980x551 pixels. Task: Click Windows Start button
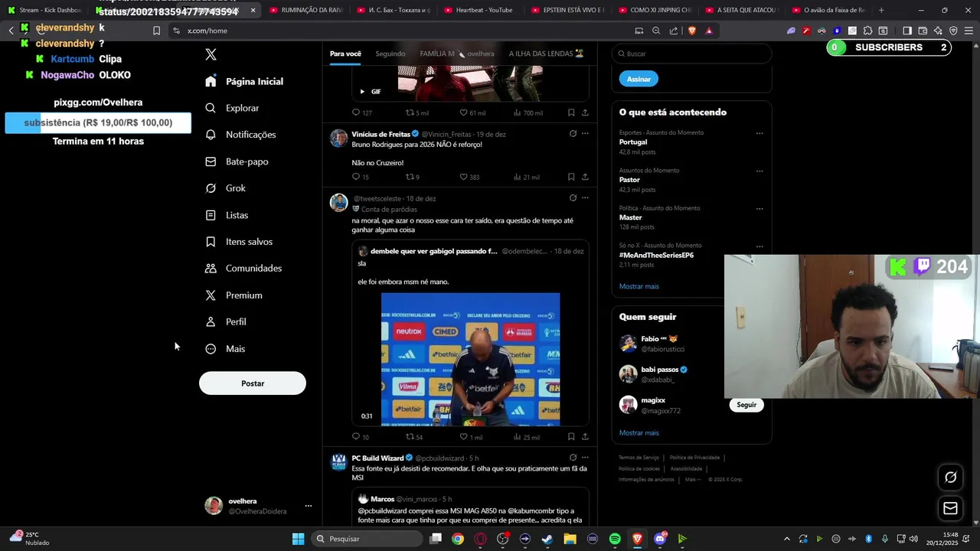point(298,539)
